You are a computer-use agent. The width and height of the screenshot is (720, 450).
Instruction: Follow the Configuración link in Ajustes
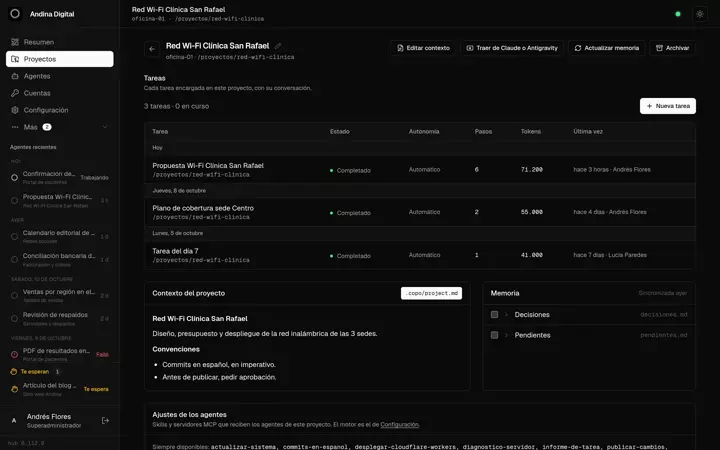(x=399, y=425)
